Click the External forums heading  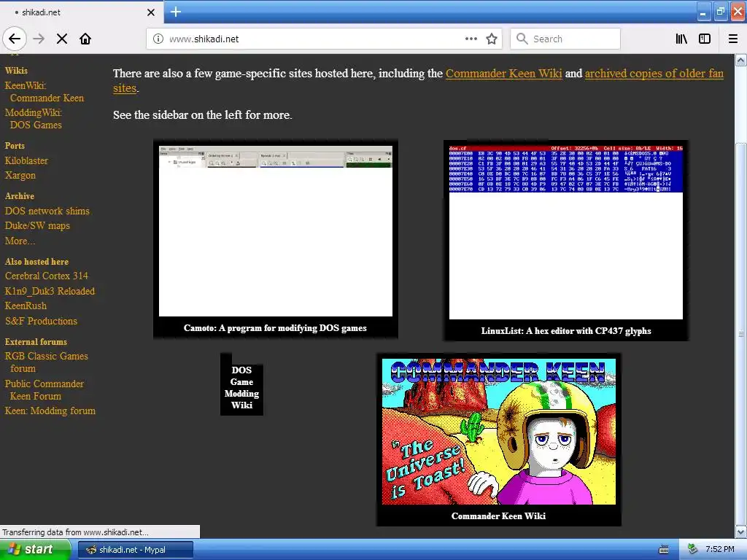(36, 342)
